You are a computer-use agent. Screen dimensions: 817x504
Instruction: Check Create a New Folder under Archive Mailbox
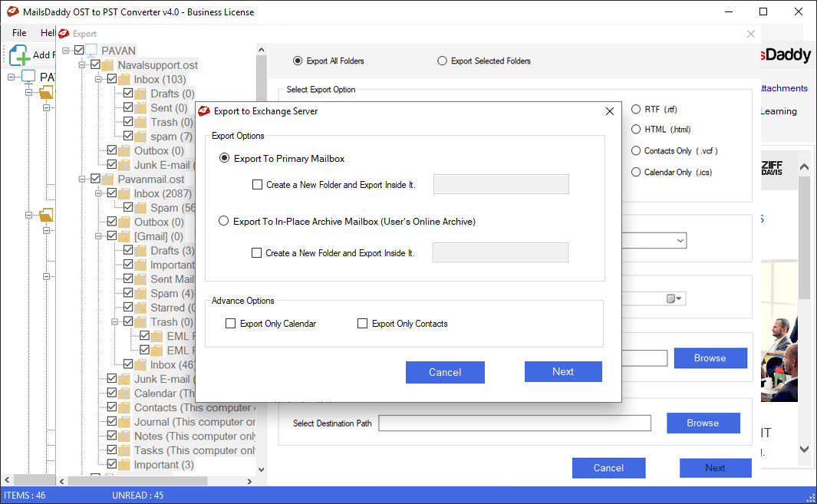256,253
